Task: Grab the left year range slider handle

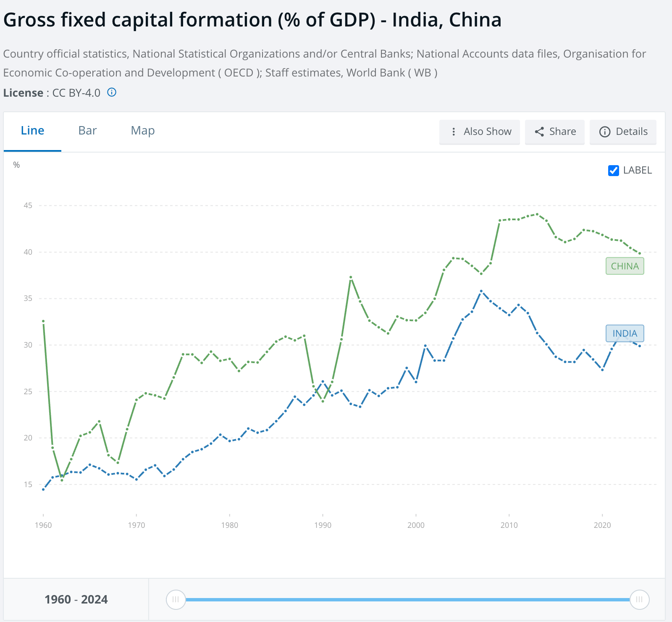Action: (x=176, y=599)
